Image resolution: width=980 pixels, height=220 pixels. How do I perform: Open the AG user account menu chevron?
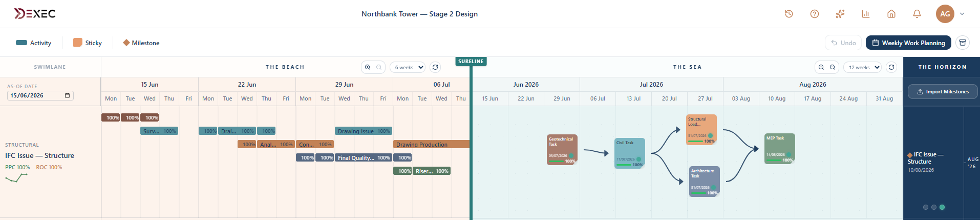pos(962,14)
